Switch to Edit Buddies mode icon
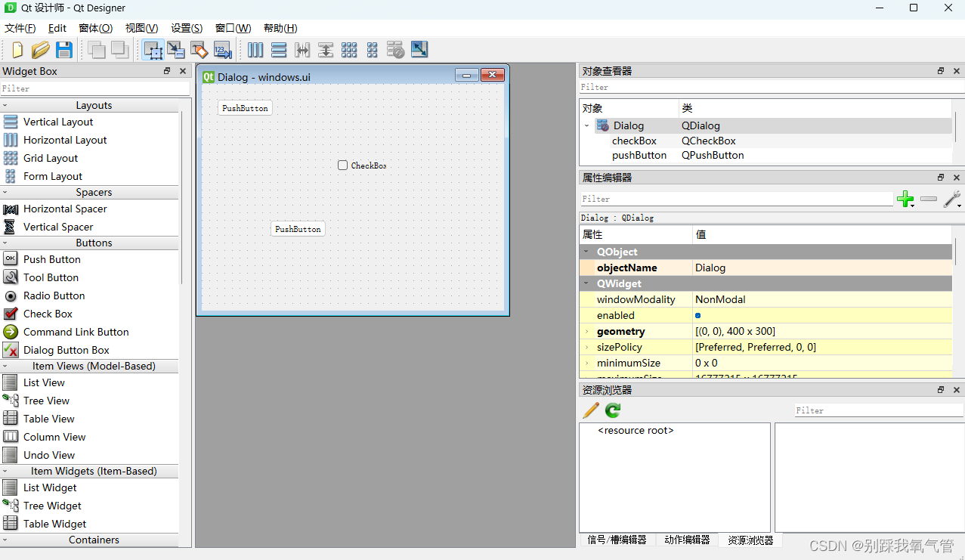Screen dimensions: 965x560 (x=199, y=50)
